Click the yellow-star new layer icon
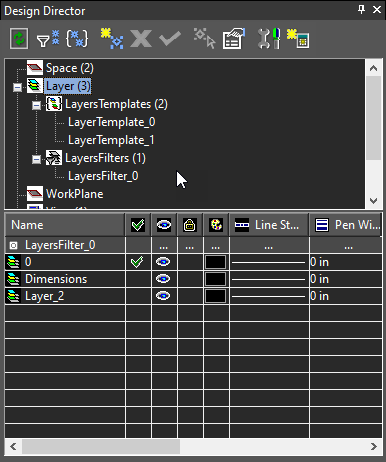 112,39
